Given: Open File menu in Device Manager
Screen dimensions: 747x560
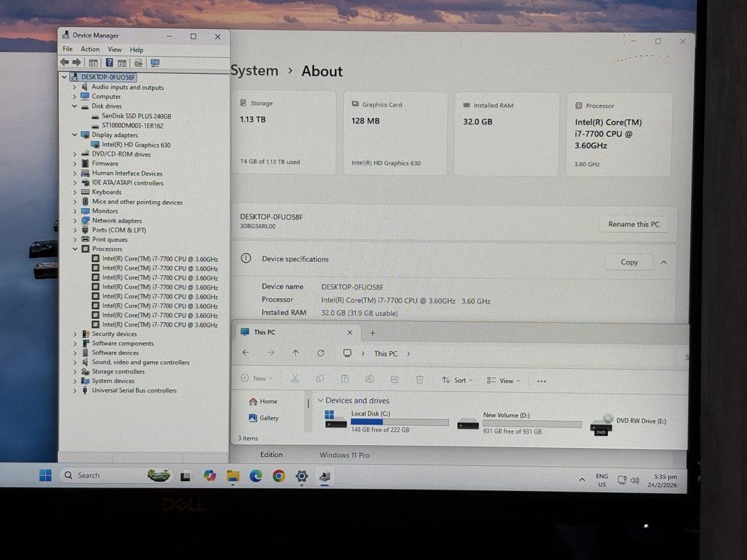Looking at the screenshot, I should [x=68, y=49].
